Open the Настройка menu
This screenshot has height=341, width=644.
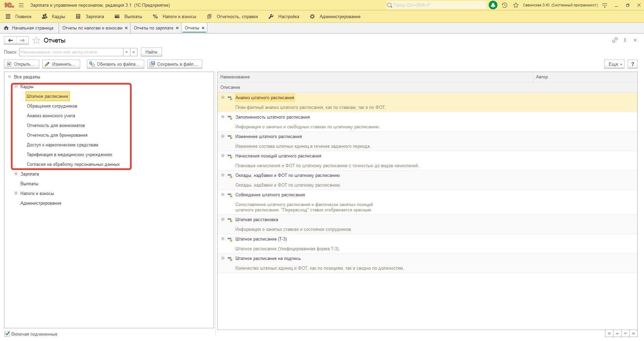click(284, 16)
